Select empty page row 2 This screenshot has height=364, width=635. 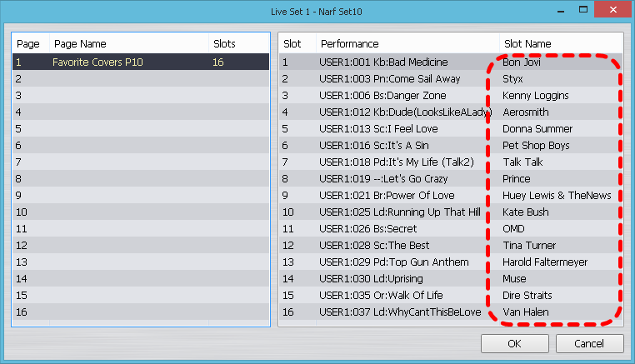coord(141,78)
